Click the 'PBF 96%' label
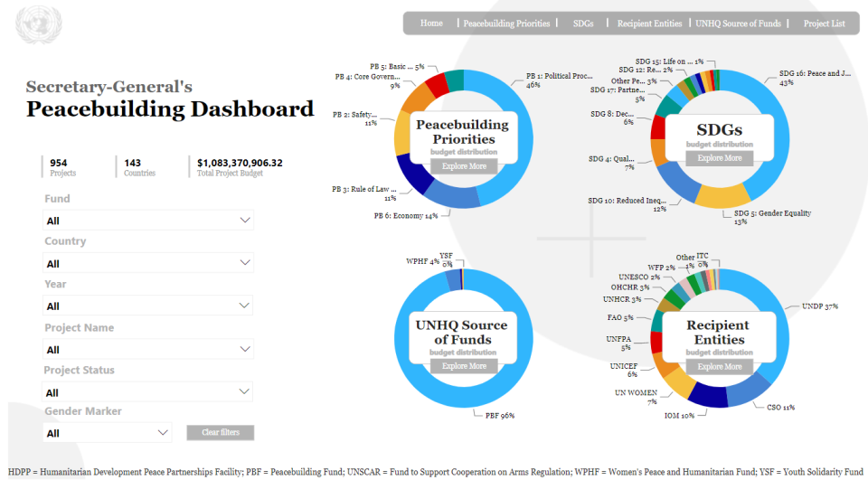Viewport: 868px width, 480px height. (500, 416)
